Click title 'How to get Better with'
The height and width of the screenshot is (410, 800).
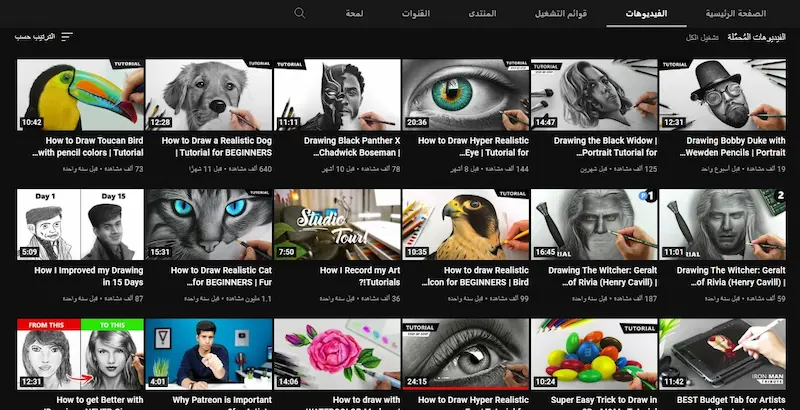point(100,400)
